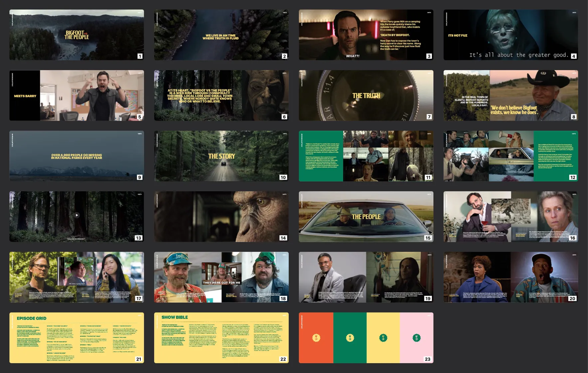Select the Bigfoot vs The People title slide
588x373 pixels.
coord(76,35)
